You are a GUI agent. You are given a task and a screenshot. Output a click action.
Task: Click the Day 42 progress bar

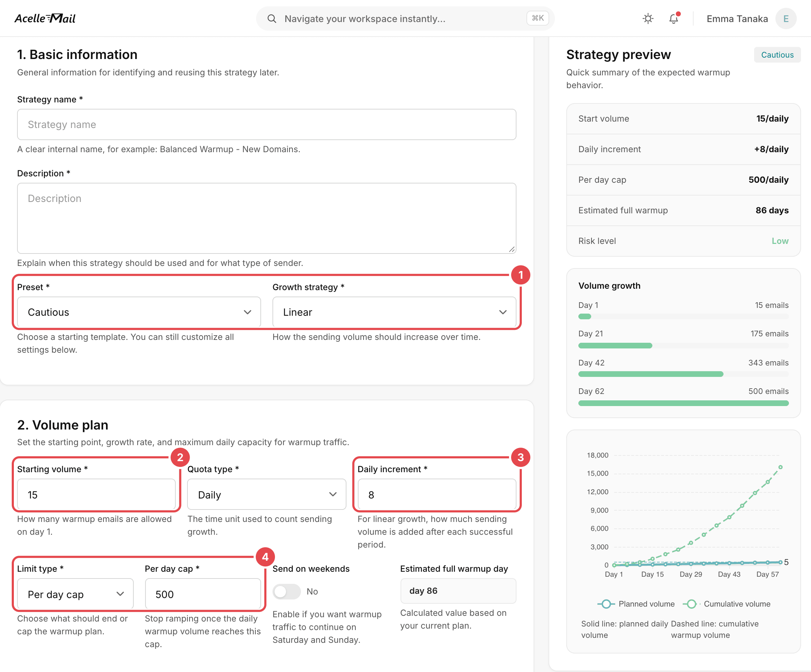click(683, 374)
